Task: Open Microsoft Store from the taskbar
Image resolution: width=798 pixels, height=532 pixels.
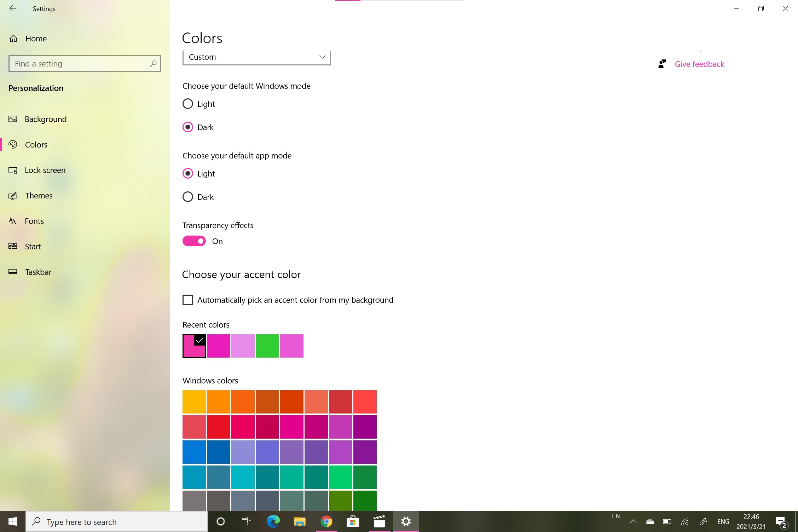Action: [x=353, y=521]
